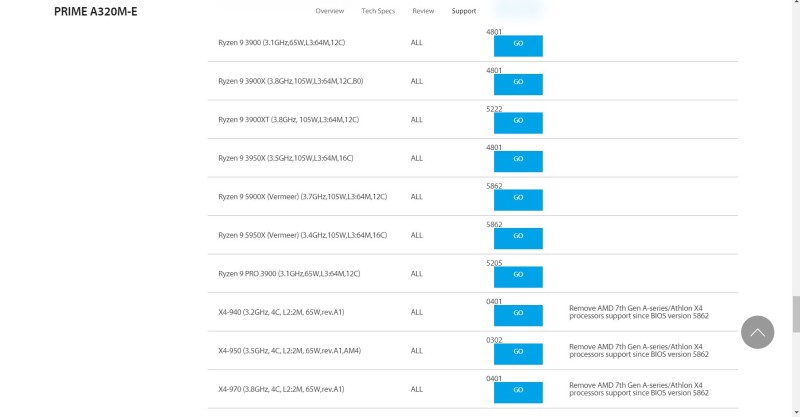The width and height of the screenshot is (800, 417).
Task: Click the removal note in the X4-970 row
Action: click(x=639, y=389)
